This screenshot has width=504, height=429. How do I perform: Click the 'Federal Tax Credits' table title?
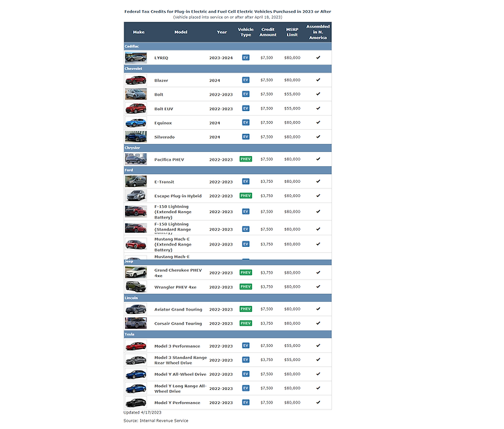click(x=228, y=11)
